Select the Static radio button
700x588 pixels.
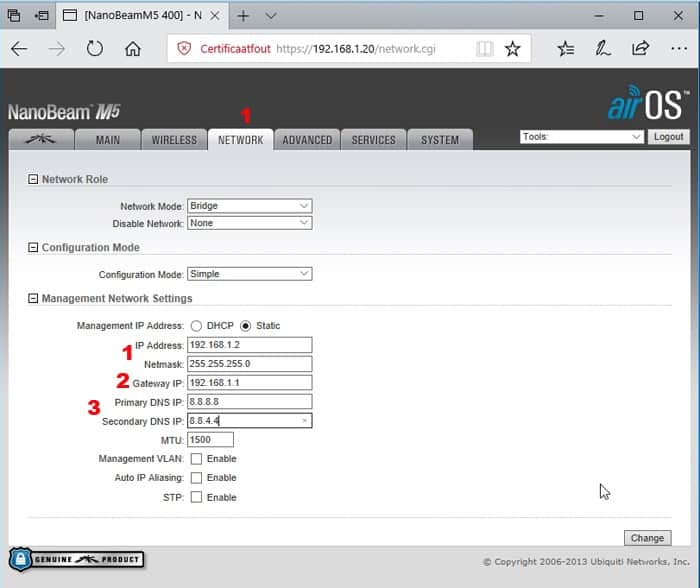[245, 326]
